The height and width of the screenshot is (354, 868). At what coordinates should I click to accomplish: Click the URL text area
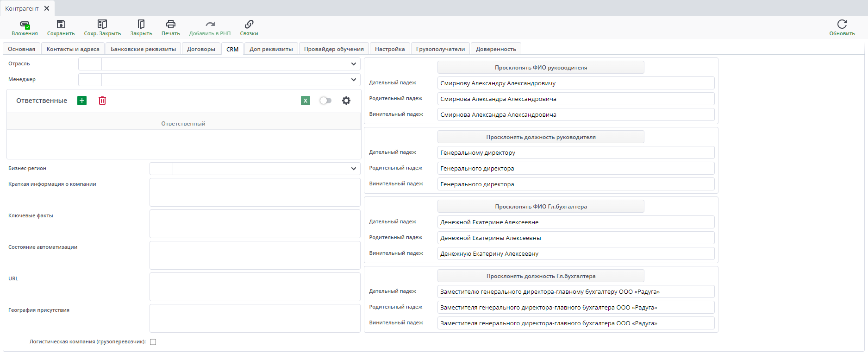(x=255, y=287)
